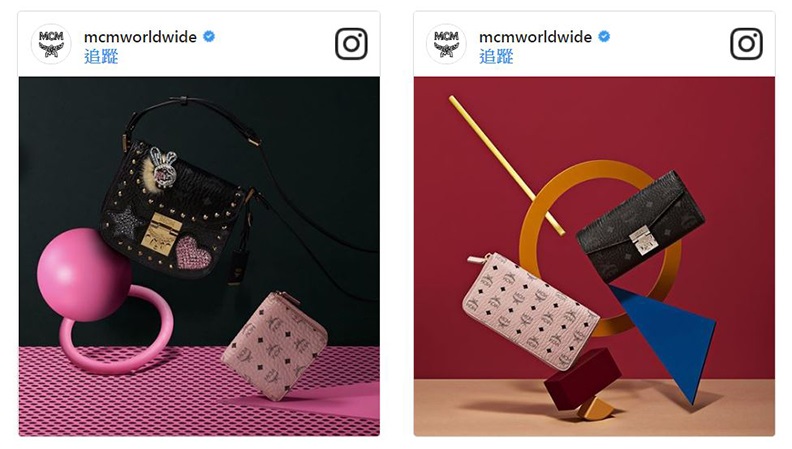Select the black flap wallet in right photo
Viewport: 792px width, 449px height.
pos(640,226)
